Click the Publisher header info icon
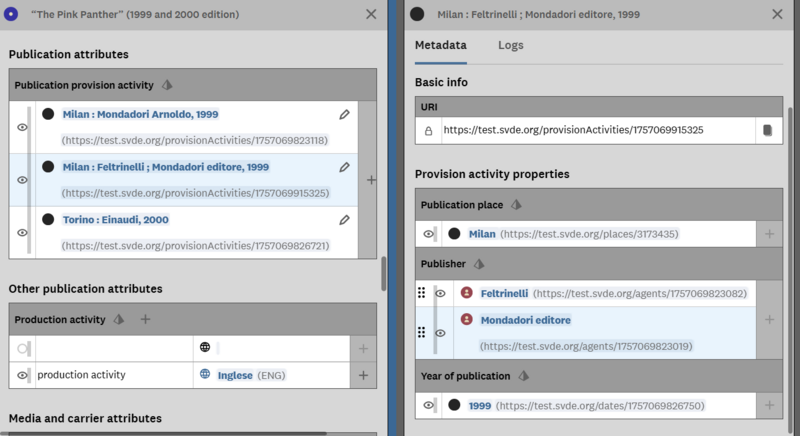Screen dimensions: 800x436 (479, 264)
